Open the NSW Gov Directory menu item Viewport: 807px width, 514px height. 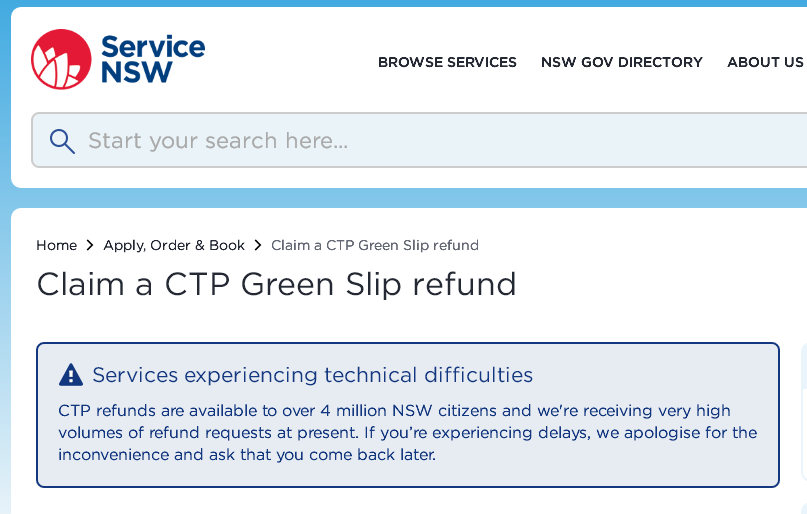(x=622, y=62)
